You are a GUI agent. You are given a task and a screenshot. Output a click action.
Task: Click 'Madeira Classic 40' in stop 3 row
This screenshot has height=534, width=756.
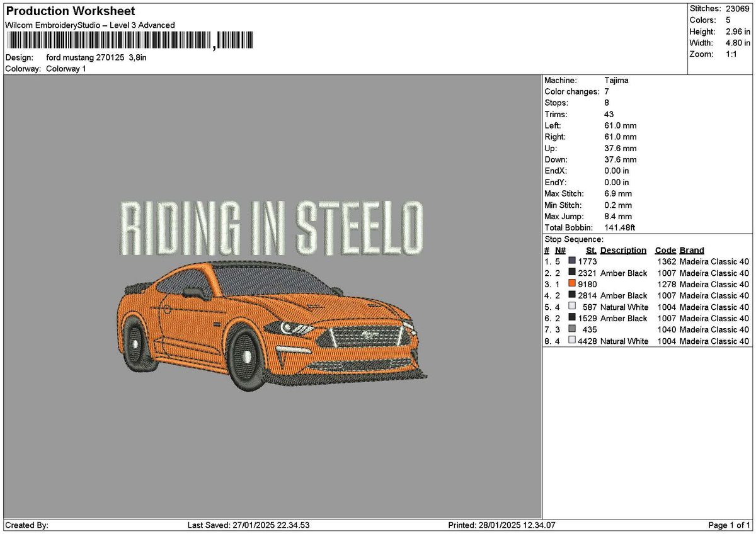[x=714, y=284]
